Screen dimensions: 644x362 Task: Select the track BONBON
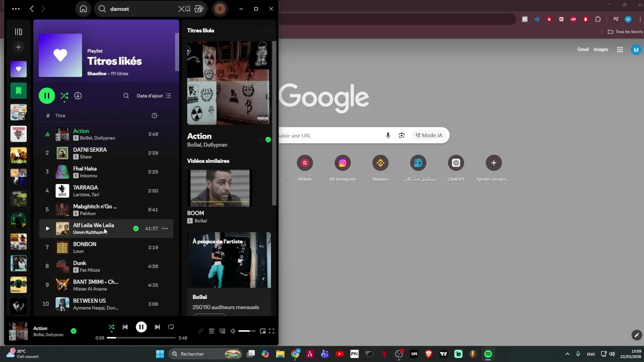pyautogui.click(x=106, y=247)
